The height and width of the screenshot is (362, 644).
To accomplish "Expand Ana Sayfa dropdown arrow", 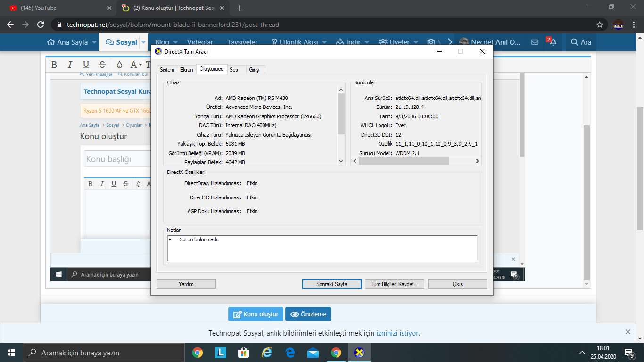I will coord(94,42).
